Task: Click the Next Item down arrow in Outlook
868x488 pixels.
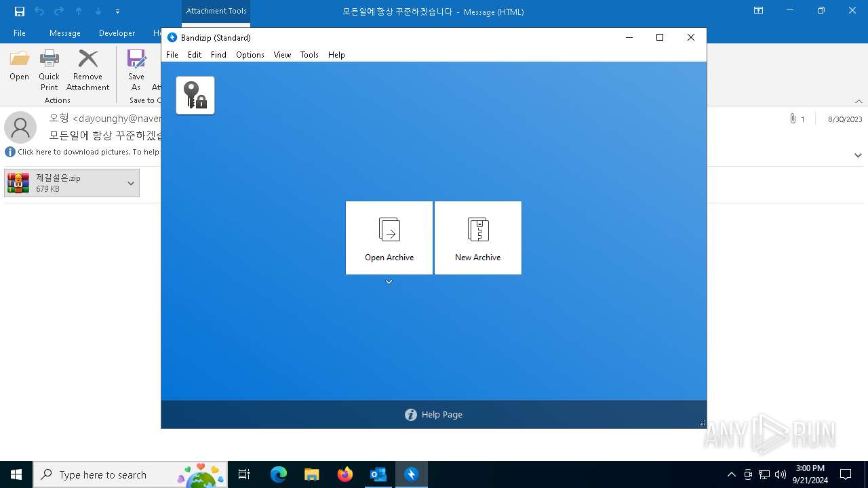Action: [x=98, y=12]
